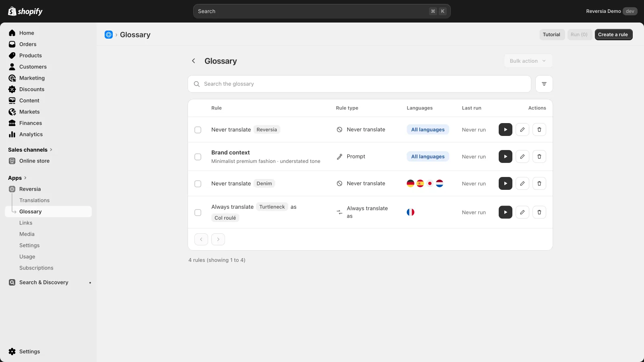This screenshot has height=362, width=644.
Task: Open the Markets globe icon
Action: pos(12,112)
